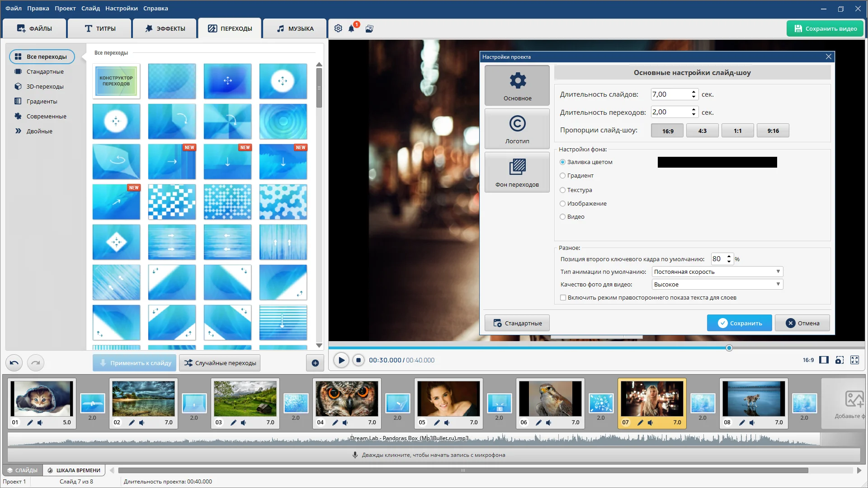This screenshot has width=868, height=488.
Task: Open the Логотип settings section
Action: click(x=517, y=129)
